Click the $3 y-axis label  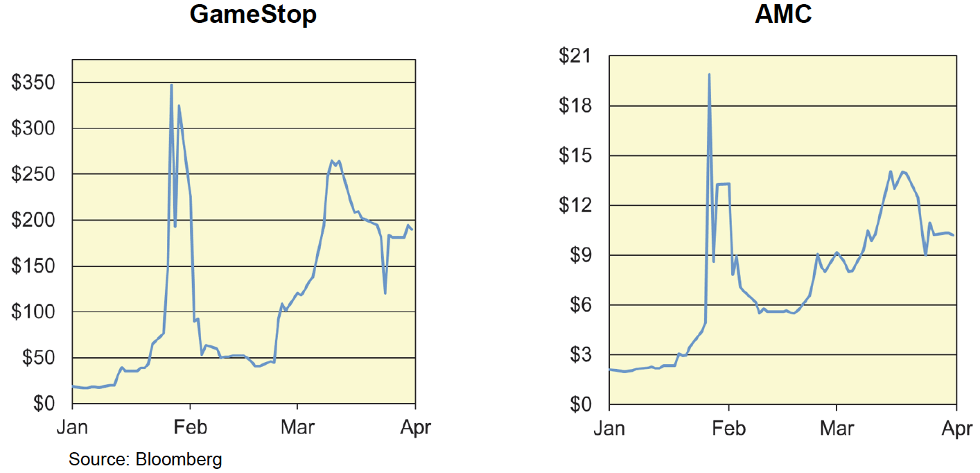point(581,355)
